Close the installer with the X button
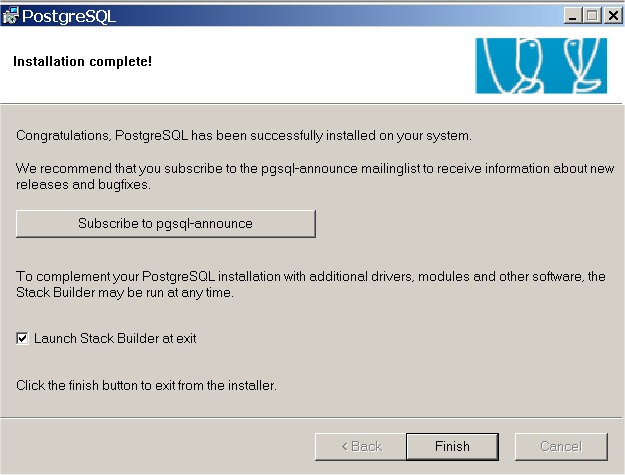Viewport: 625px width, 475px height. click(x=612, y=16)
